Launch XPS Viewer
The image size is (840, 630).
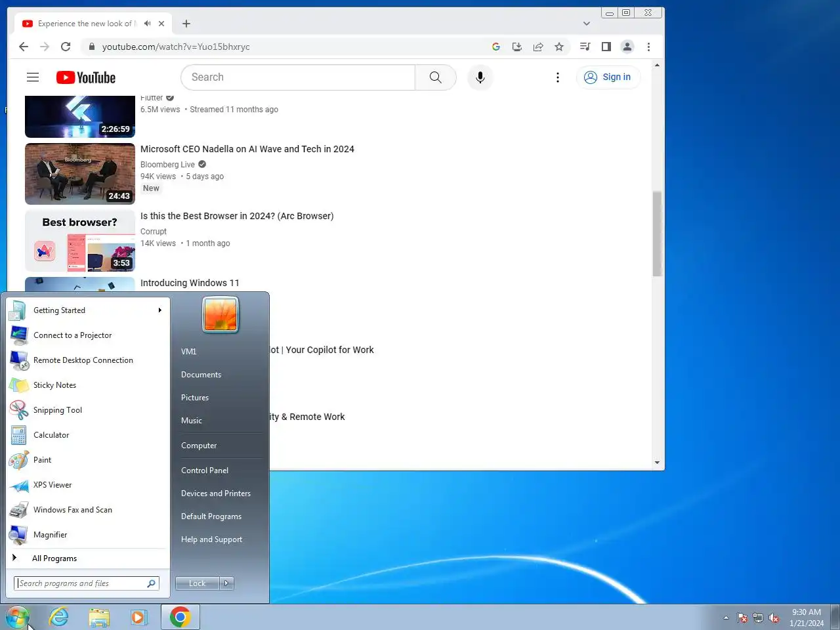pyautogui.click(x=88, y=485)
